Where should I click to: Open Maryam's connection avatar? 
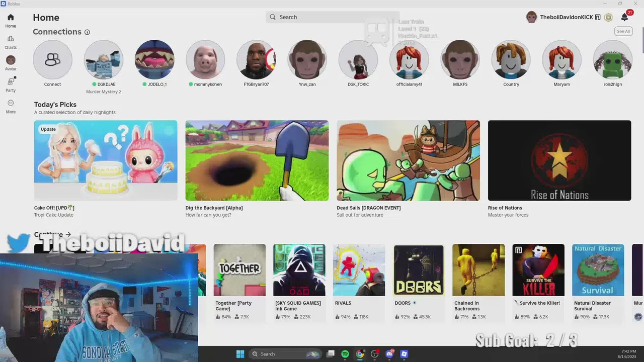(x=561, y=60)
